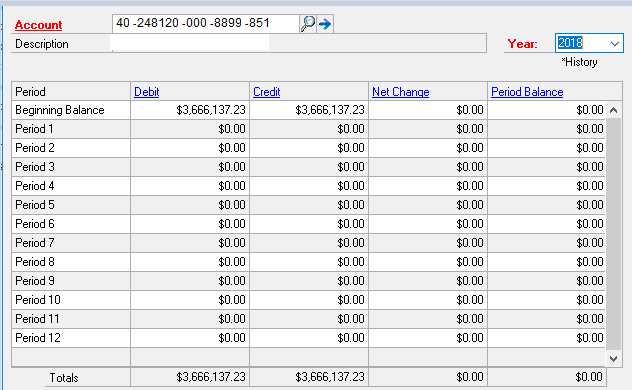Image resolution: width=632 pixels, height=390 pixels.
Task: Click the *History note under Year
Action: coord(579,62)
